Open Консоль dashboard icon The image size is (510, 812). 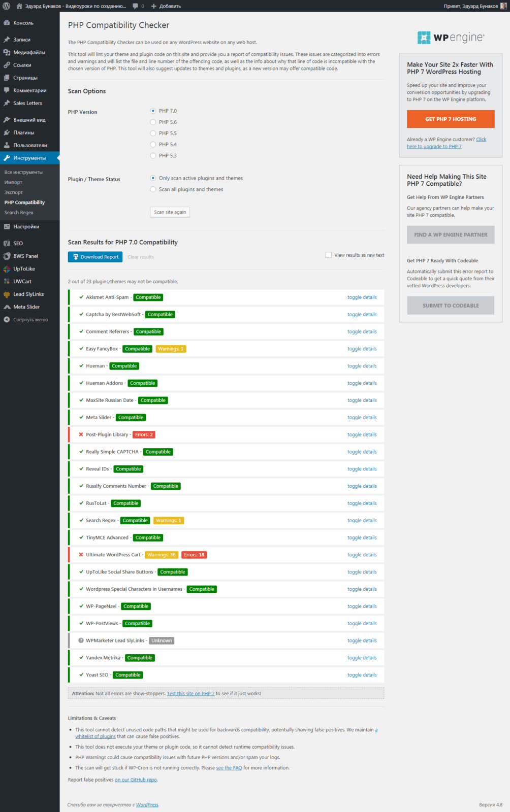pos(7,23)
